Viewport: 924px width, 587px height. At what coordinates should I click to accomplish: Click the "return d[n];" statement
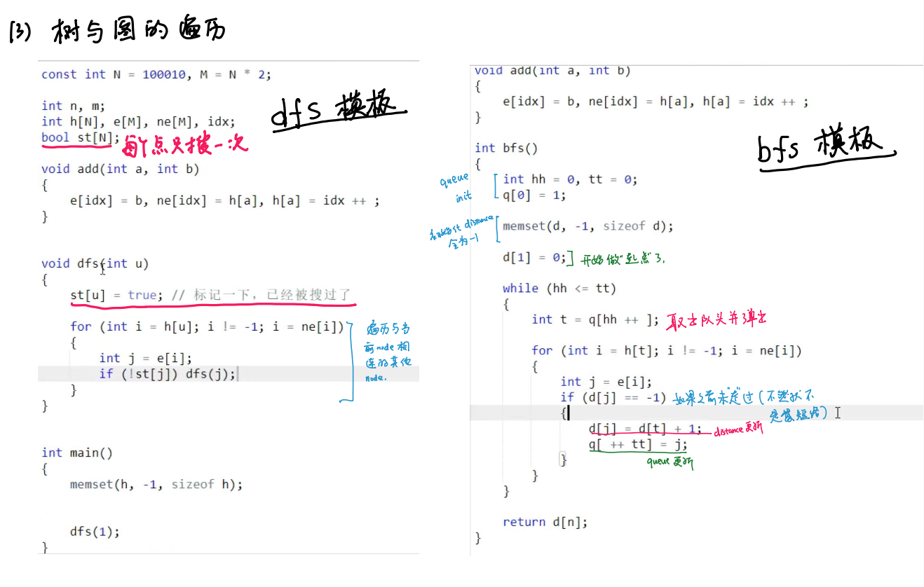545,522
